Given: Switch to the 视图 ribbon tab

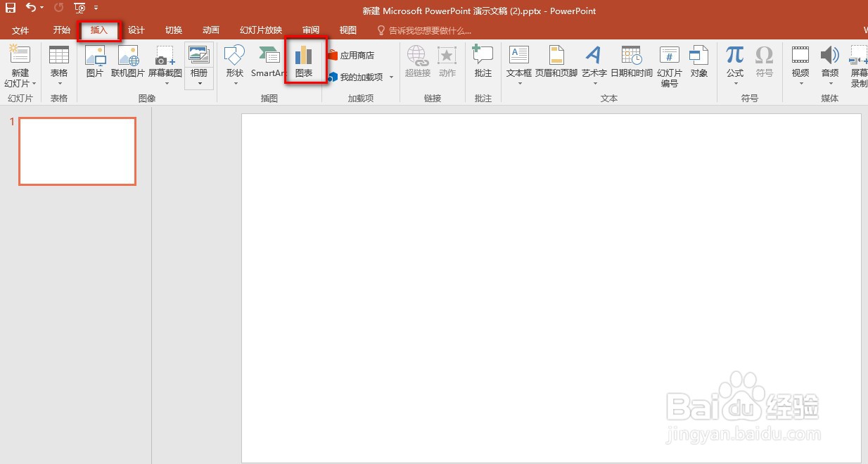Looking at the screenshot, I should pos(348,30).
